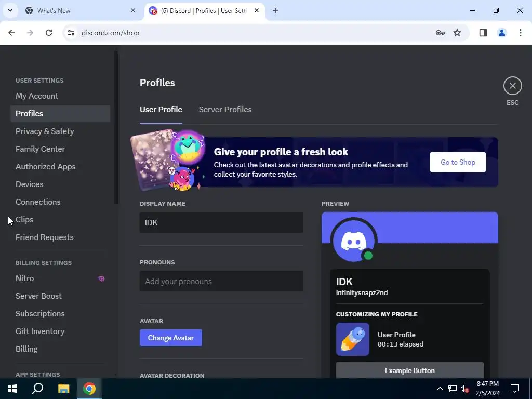
Task: Open Clips settings
Action: tap(60, 220)
